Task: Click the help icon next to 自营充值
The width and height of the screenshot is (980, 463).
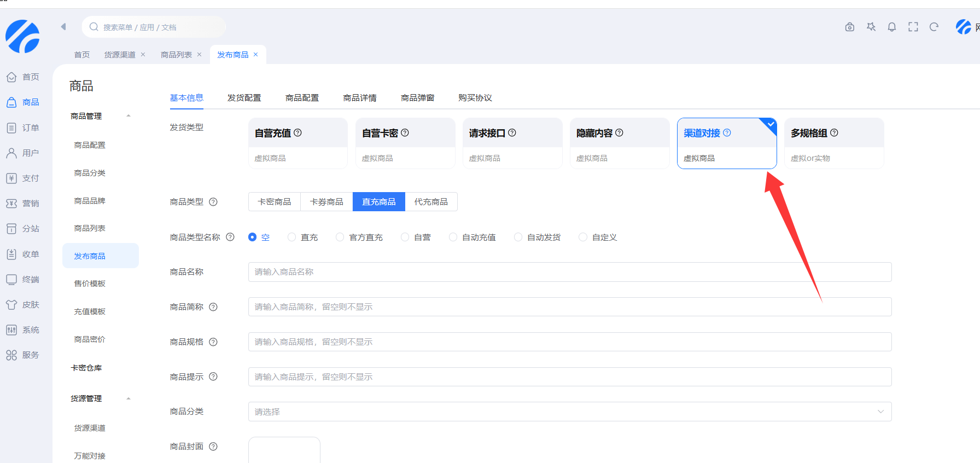Action: point(297,132)
